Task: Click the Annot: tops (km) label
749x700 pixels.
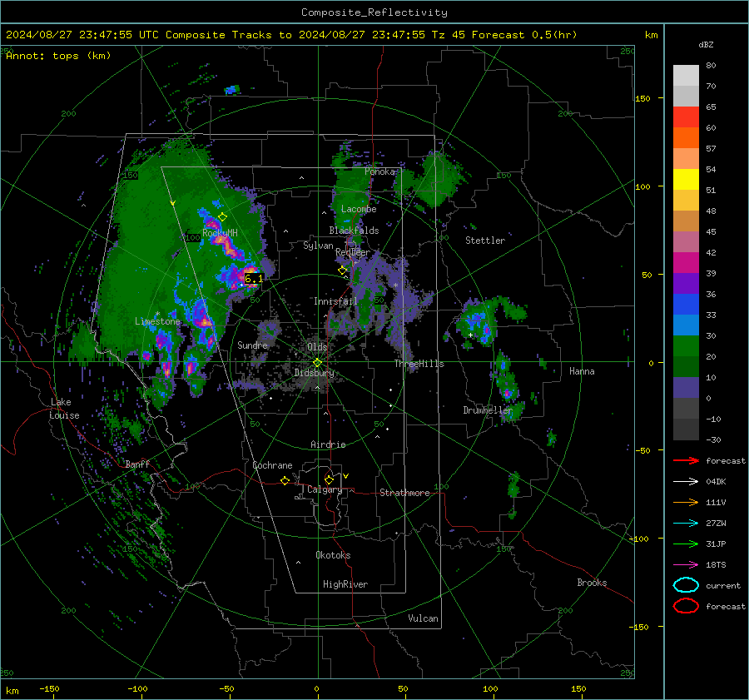Action: [58, 56]
